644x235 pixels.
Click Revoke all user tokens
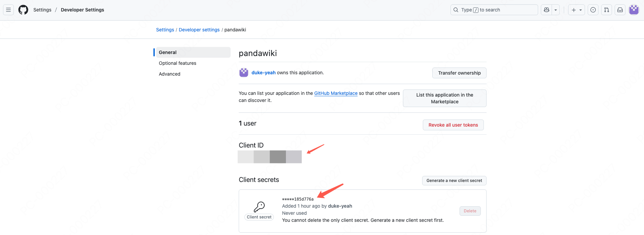453,125
